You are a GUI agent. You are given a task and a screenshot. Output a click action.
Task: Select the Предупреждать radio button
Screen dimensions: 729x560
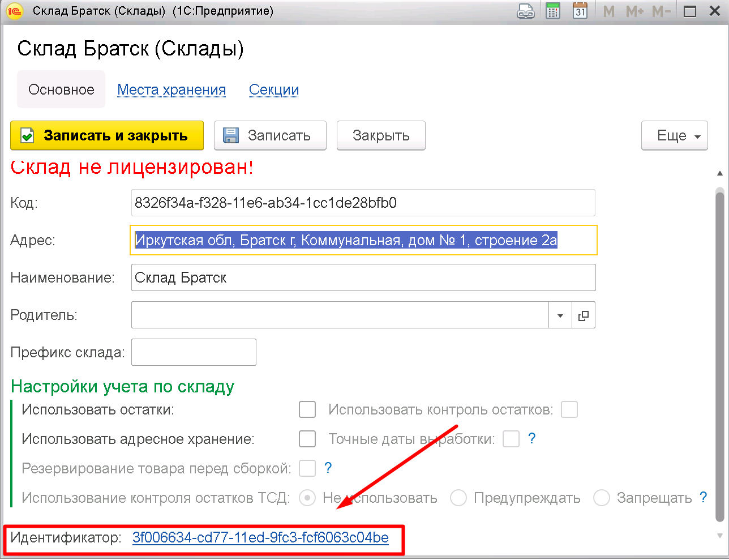pyautogui.click(x=458, y=498)
